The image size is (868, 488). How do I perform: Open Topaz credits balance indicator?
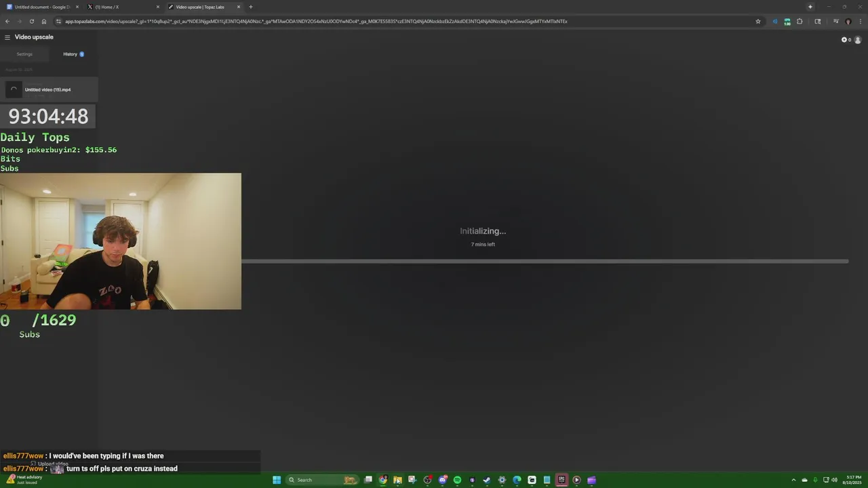[x=846, y=40]
